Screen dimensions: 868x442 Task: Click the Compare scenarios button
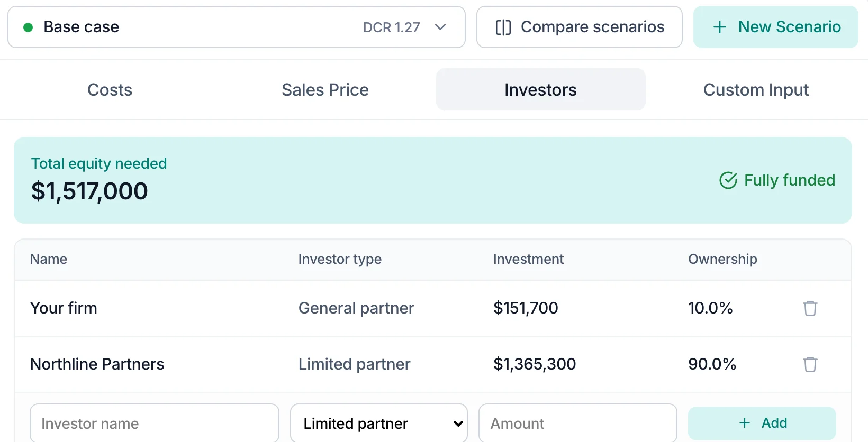tap(580, 27)
